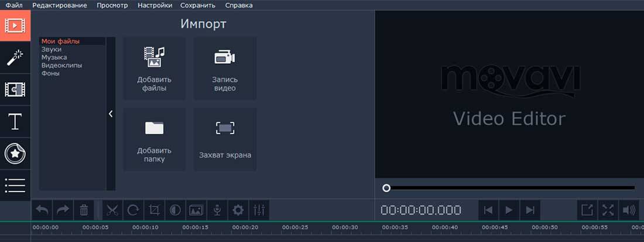Screen dimensions: 644x242
Task: Toggle fullscreen preview mode
Action: point(608,210)
